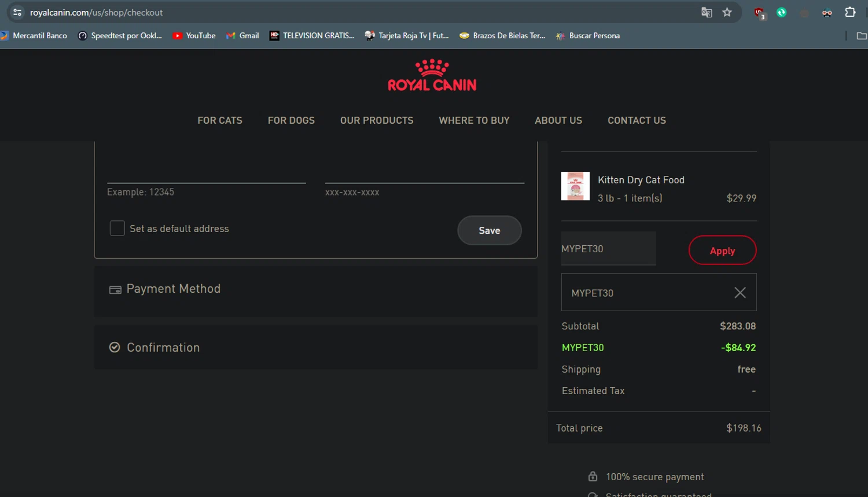This screenshot has width=868, height=497.
Task: Click the Total price $198.16
Action: [744, 428]
